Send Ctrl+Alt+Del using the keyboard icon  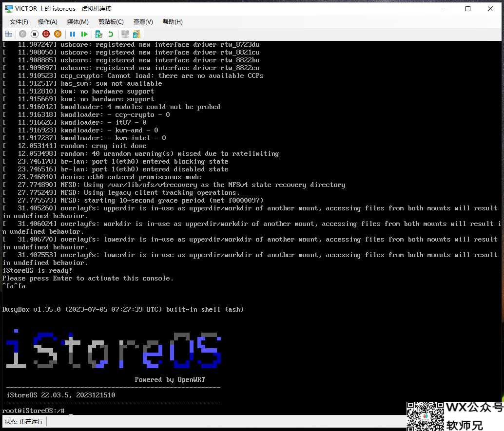(x=9, y=34)
